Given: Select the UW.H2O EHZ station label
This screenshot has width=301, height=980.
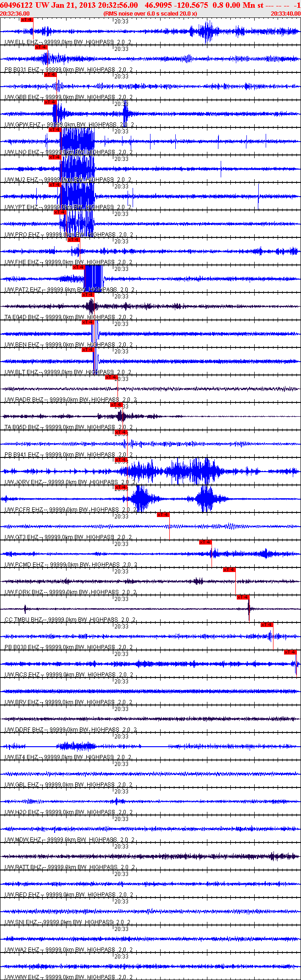Looking at the screenshot, I should tap(22, 812).
